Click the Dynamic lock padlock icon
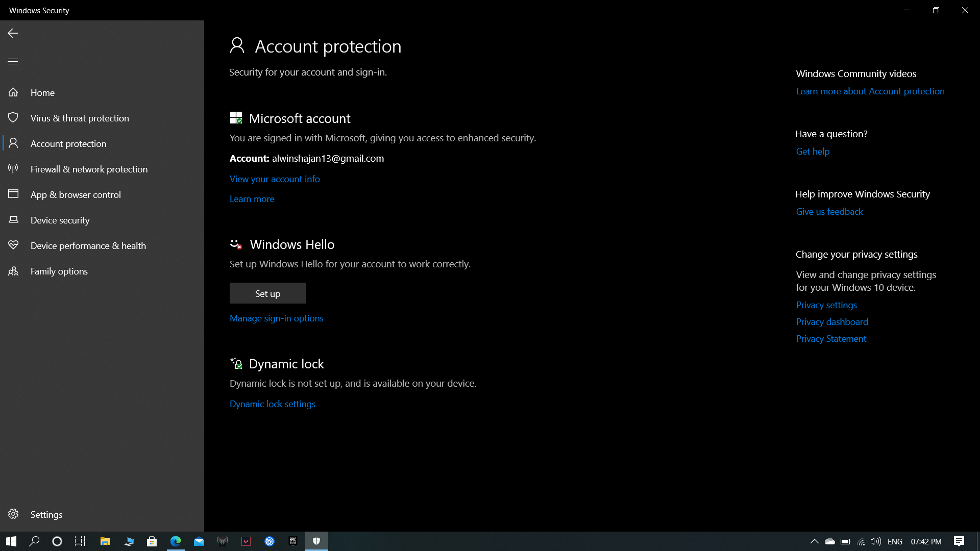 [236, 363]
